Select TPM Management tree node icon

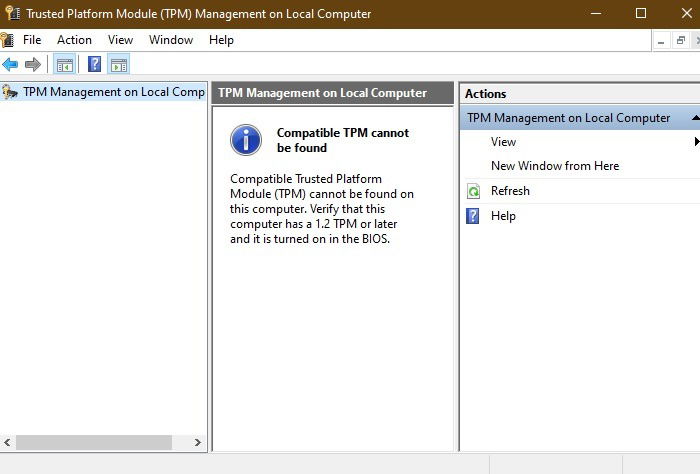click(10, 92)
